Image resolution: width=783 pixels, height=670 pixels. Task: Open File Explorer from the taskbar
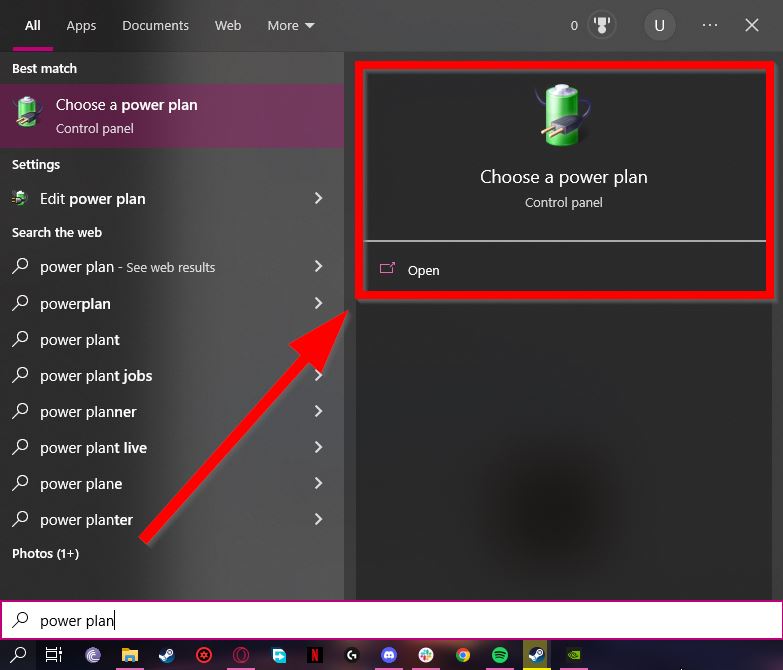[130, 655]
